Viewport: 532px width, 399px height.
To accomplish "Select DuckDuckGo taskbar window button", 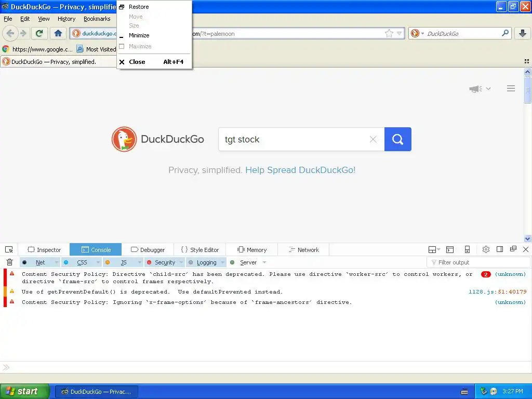I will pos(96,392).
